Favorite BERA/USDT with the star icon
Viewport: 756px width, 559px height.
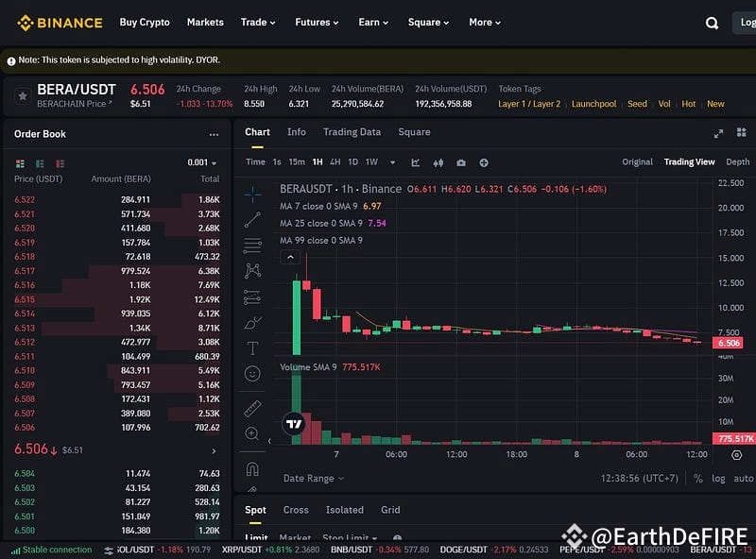point(22,96)
